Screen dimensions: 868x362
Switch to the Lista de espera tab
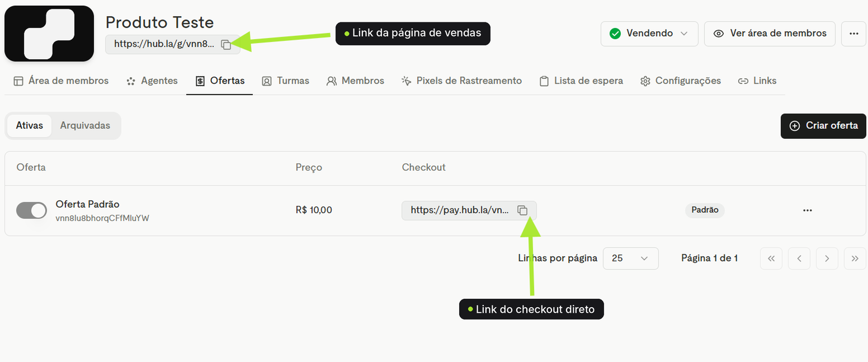pyautogui.click(x=581, y=81)
